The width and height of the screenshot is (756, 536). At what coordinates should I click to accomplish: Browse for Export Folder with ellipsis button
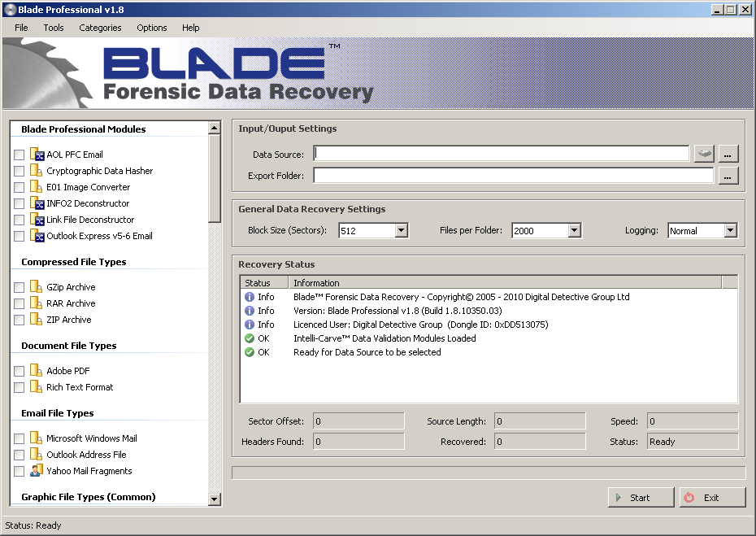coord(728,176)
